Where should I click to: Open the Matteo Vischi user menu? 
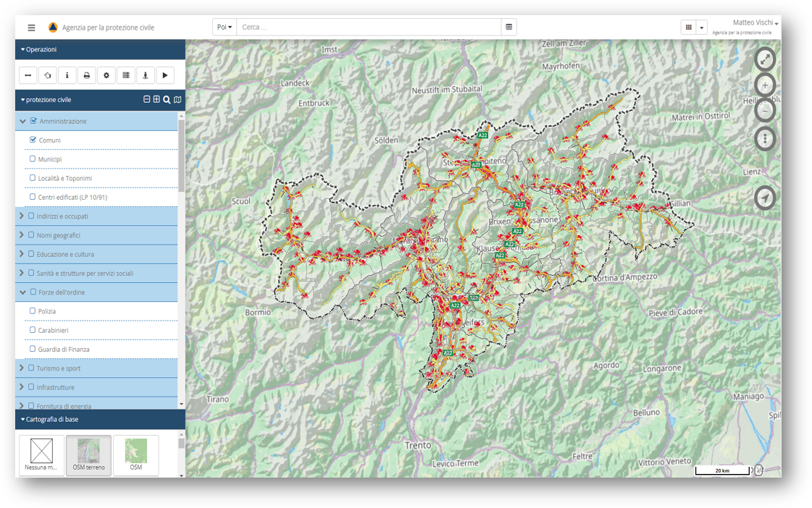click(x=755, y=23)
